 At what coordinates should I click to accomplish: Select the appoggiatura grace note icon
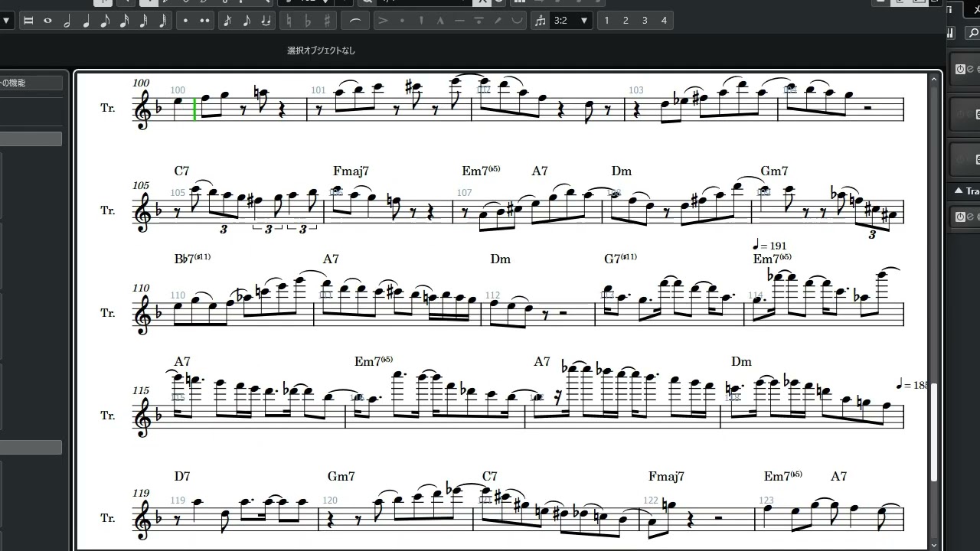tap(247, 21)
